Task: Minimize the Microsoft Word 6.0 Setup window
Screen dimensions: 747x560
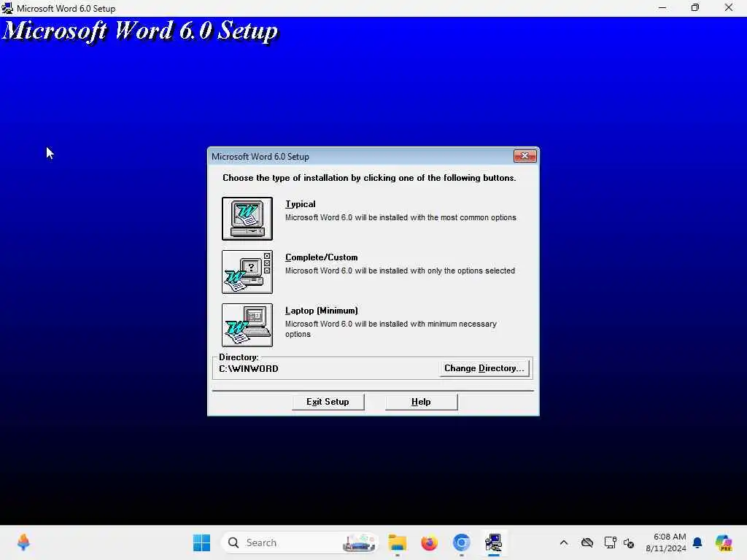Action: [662, 7]
